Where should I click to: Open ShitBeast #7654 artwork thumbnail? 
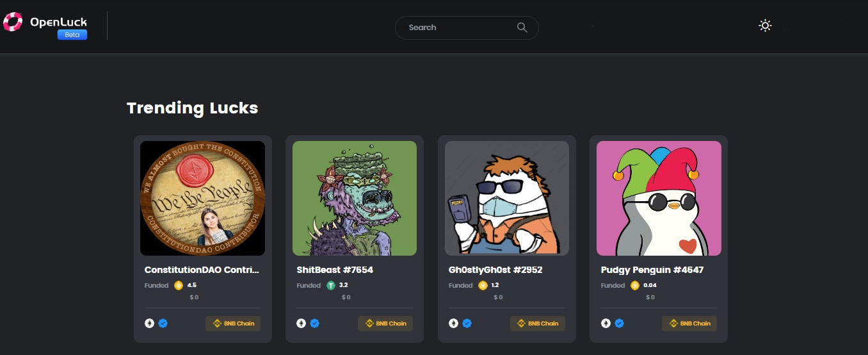click(x=355, y=198)
